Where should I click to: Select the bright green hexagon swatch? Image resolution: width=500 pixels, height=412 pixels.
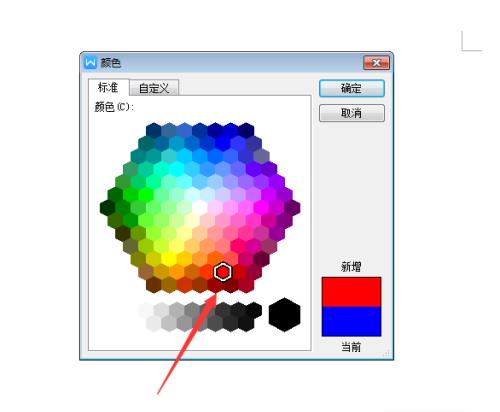(x=146, y=195)
